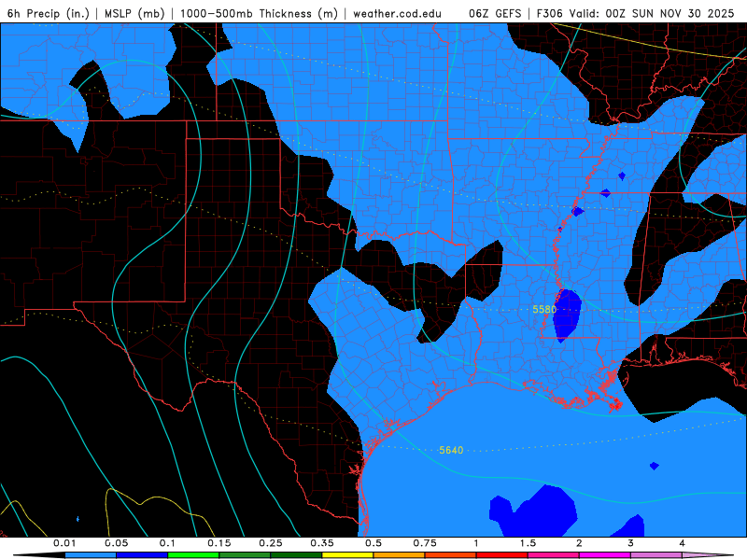Click the black arrow below 0.01 on legend

click(39, 555)
